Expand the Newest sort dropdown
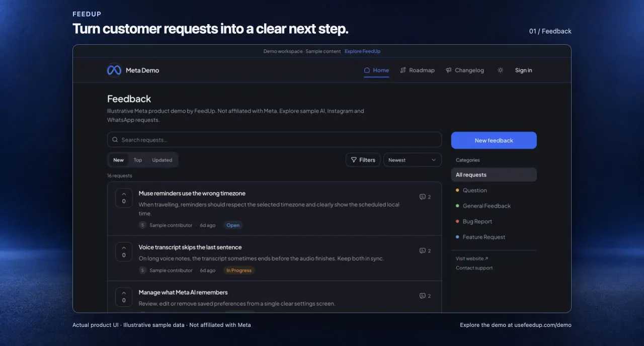Screen dimensions: 644x346 click(x=413, y=160)
